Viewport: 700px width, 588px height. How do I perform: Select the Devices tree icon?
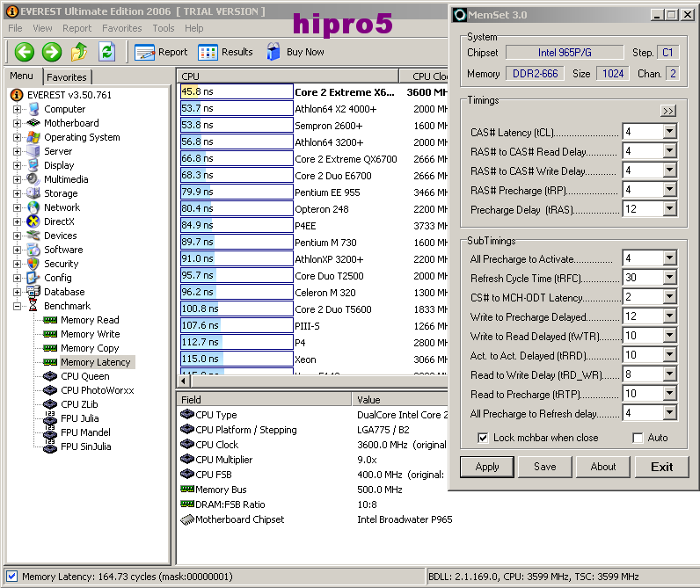tap(33, 236)
